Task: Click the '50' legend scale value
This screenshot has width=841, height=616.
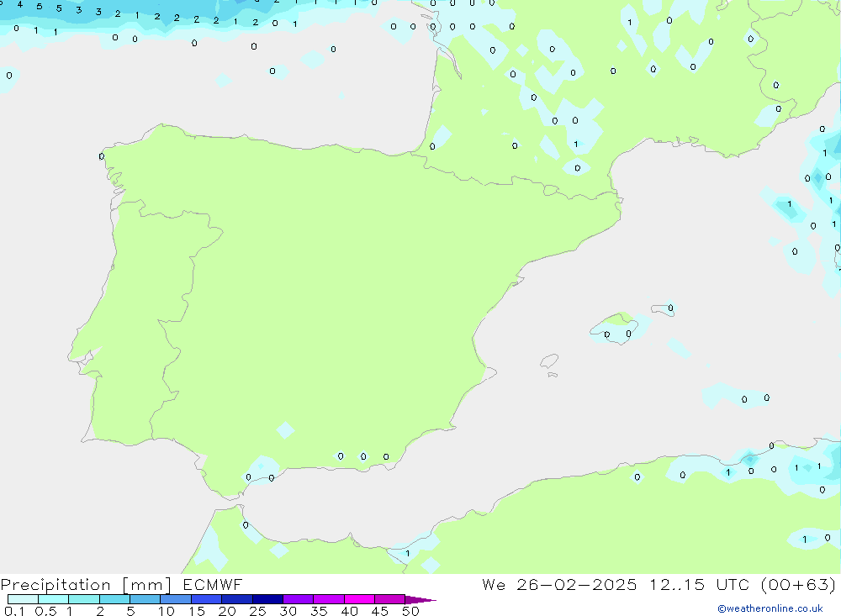Action: [x=410, y=611]
